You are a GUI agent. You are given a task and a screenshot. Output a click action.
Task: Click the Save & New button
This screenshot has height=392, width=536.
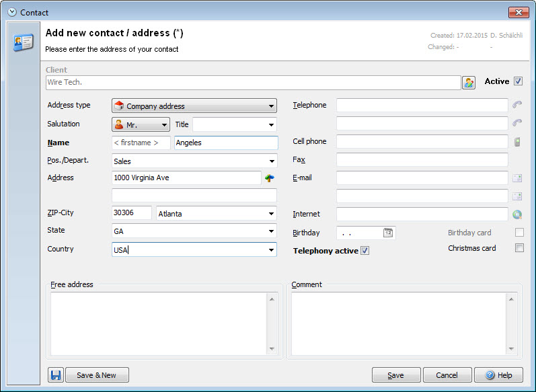[97, 375]
